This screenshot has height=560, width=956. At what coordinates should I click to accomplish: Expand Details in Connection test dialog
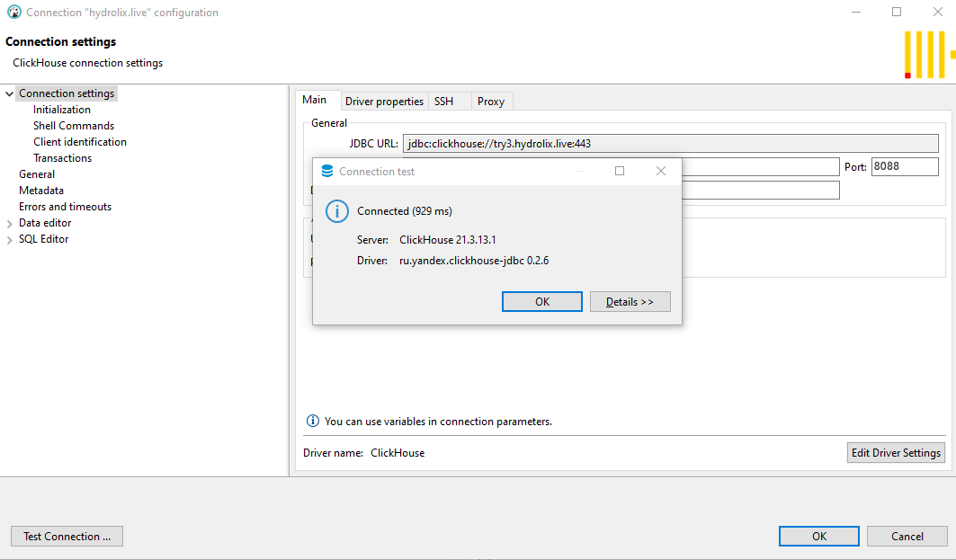click(x=630, y=302)
